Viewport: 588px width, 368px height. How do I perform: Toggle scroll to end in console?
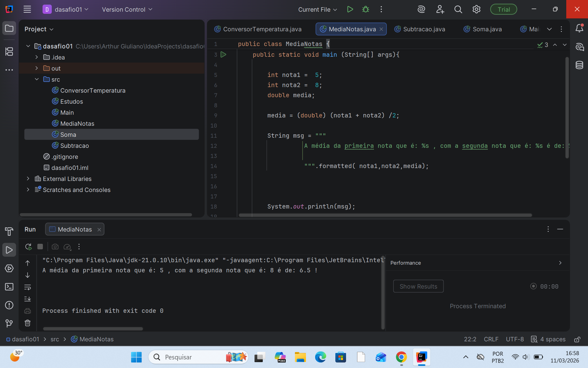coord(28,299)
